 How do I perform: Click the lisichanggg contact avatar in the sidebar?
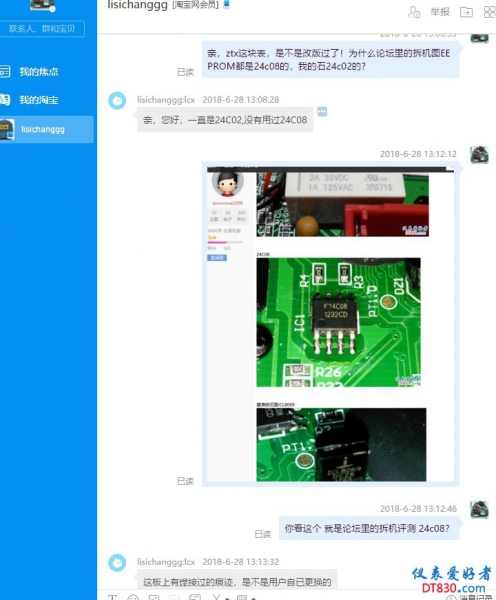click(7, 129)
